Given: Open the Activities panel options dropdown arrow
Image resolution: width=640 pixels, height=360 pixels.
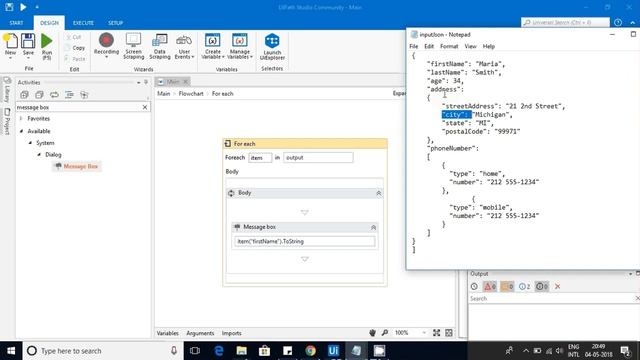Looking at the screenshot, I should pyautogui.click(x=139, y=82).
